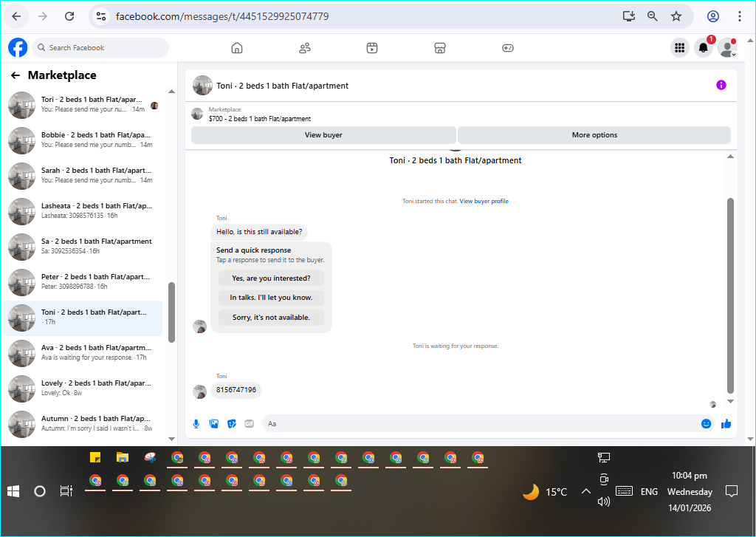This screenshot has width=756, height=537.
Task: Click conversation list scroll-down arrow
Action: pyautogui.click(x=171, y=439)
